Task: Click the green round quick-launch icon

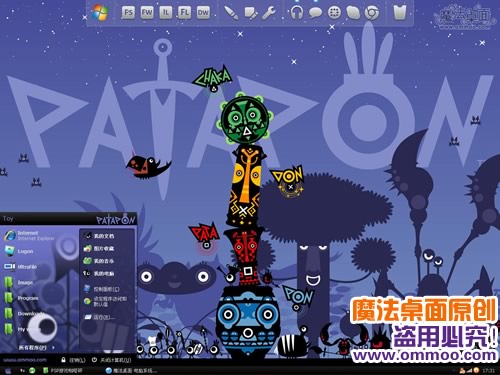Action: (32, 370)
